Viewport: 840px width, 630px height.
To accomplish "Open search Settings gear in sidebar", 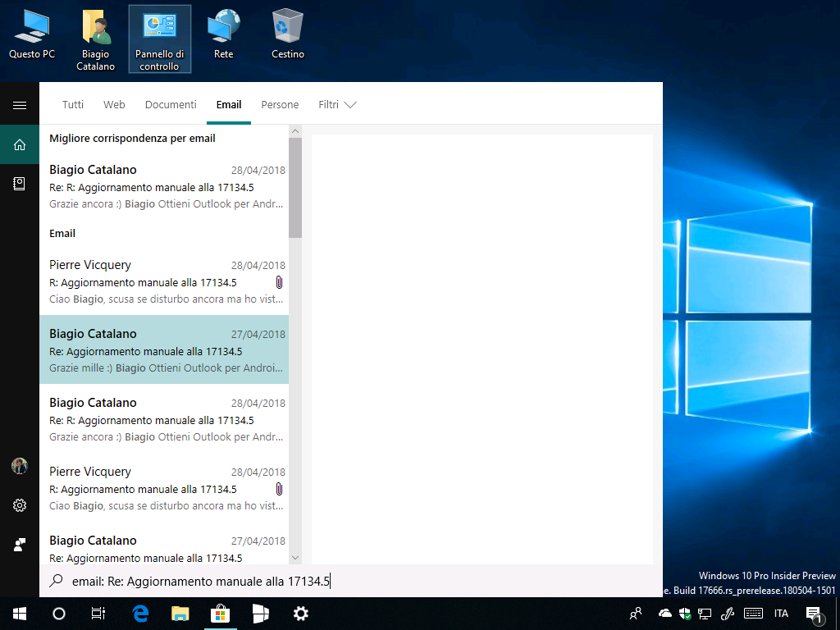I will click(20, 505).
